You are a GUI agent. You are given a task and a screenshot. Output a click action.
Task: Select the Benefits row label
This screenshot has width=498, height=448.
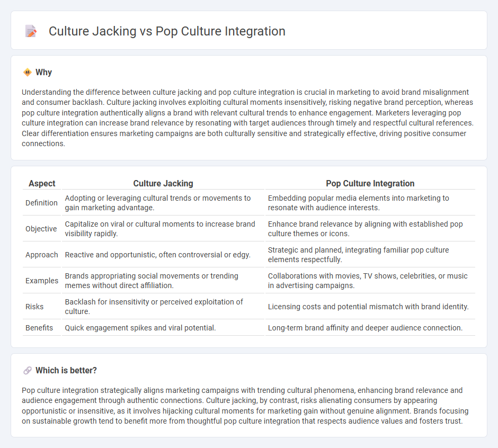click(x=39, y=328)
